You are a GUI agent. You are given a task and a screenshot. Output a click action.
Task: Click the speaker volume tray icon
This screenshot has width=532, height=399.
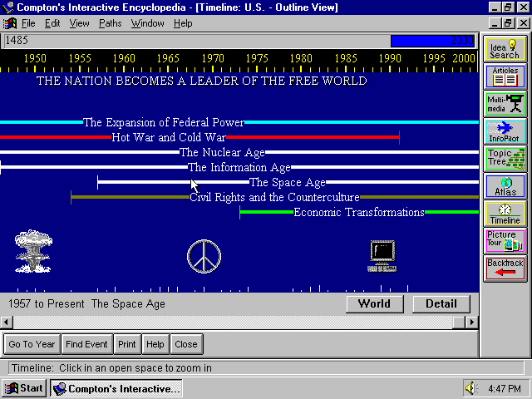point(471,388)
